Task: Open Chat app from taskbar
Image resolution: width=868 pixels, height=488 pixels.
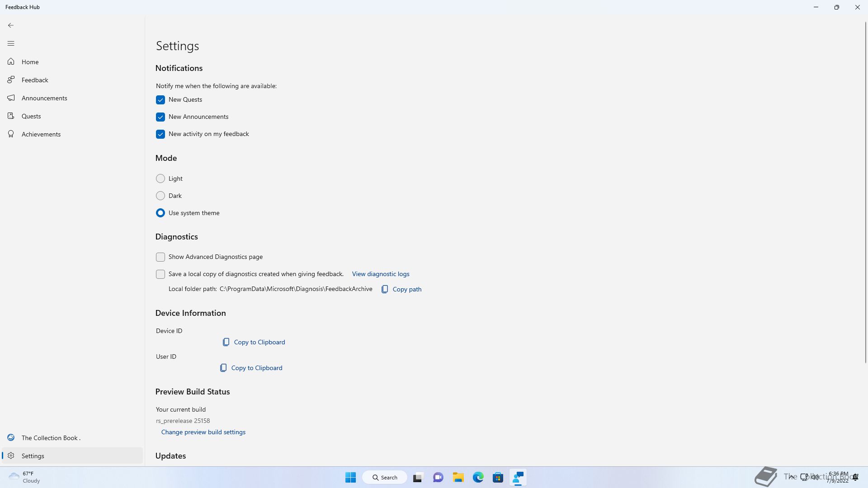Action: tap(438, 477)
